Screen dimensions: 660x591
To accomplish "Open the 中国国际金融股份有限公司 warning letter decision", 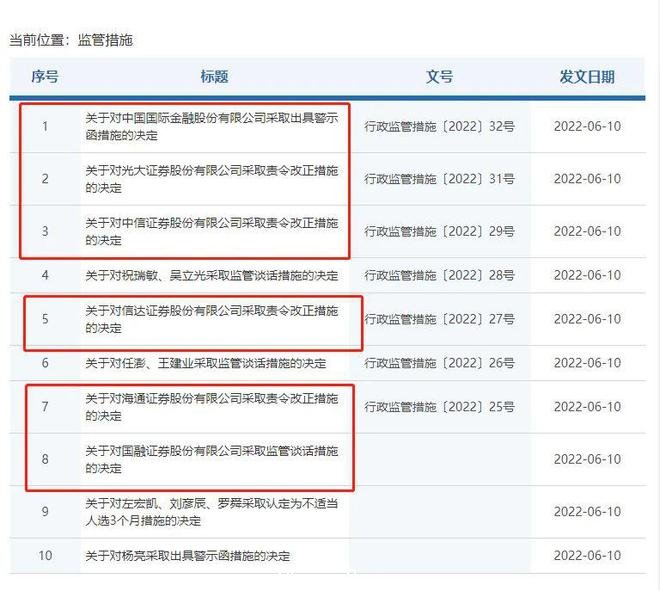I will (211, 127).
